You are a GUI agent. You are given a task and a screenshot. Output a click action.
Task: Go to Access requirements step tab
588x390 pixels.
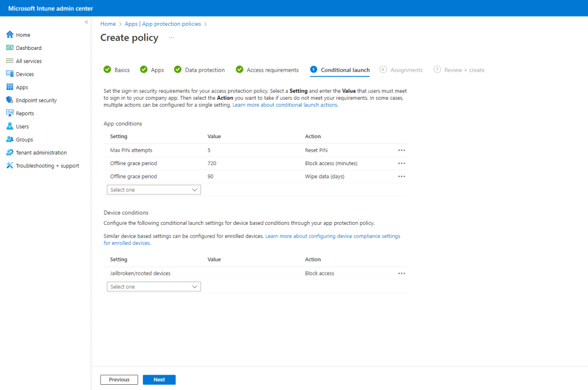(272, 70)
